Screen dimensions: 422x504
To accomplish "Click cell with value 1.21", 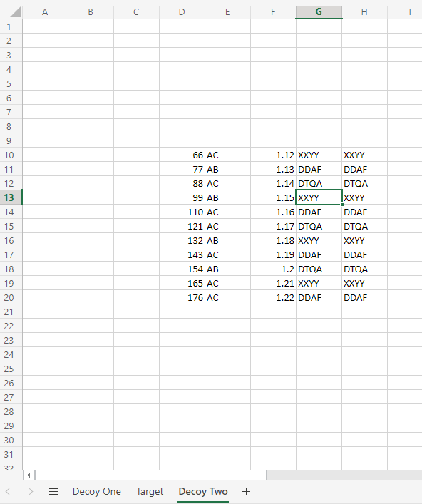I will [274, 283].
